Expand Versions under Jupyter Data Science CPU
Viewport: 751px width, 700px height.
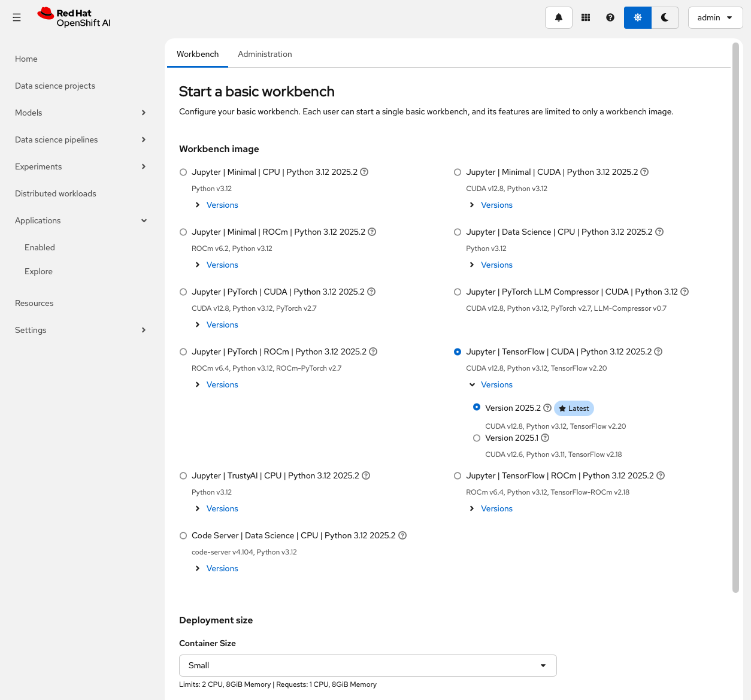[x=491, y=265]
